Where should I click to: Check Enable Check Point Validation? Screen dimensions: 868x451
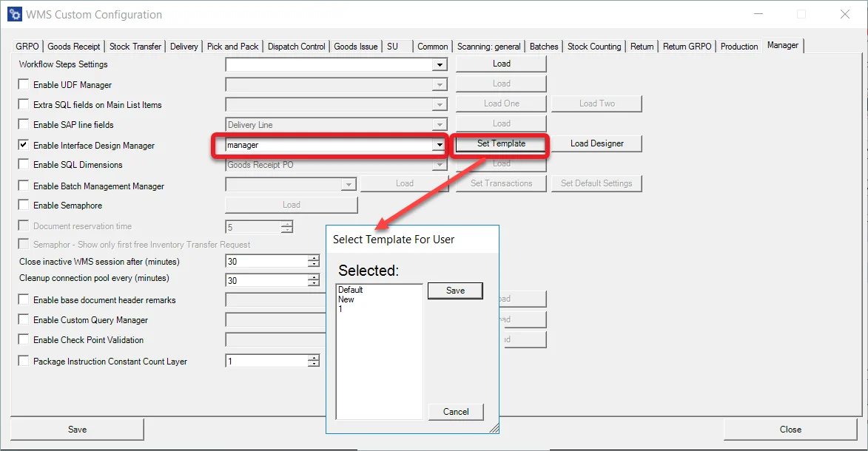tap(23, 339)
